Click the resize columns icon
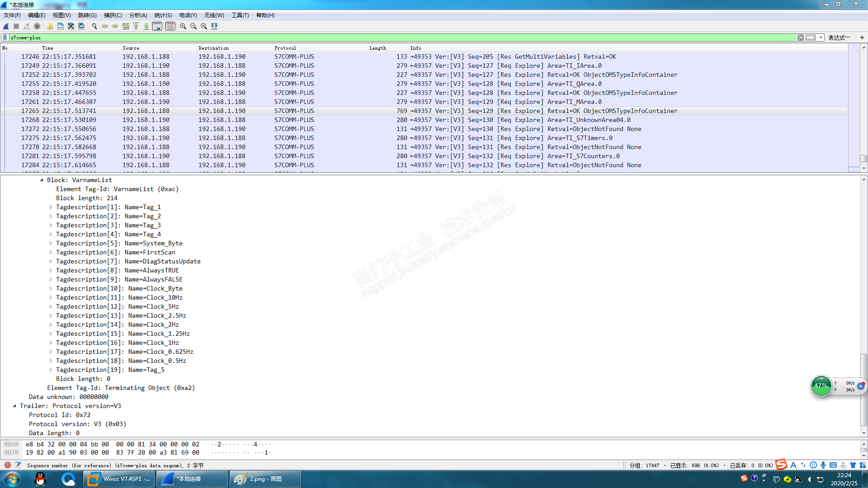Viewport: 868px width, 488px height. click(x=214, y=26)
